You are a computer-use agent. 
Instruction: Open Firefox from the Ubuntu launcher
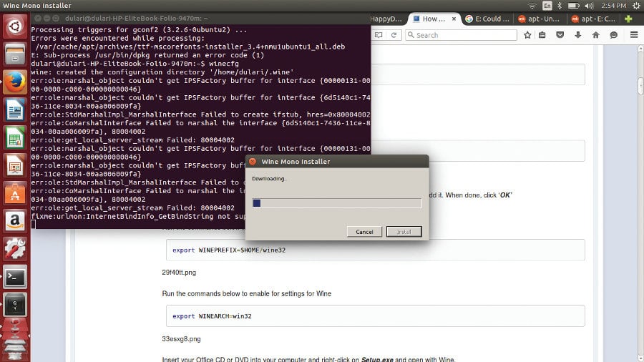(15, 82)
